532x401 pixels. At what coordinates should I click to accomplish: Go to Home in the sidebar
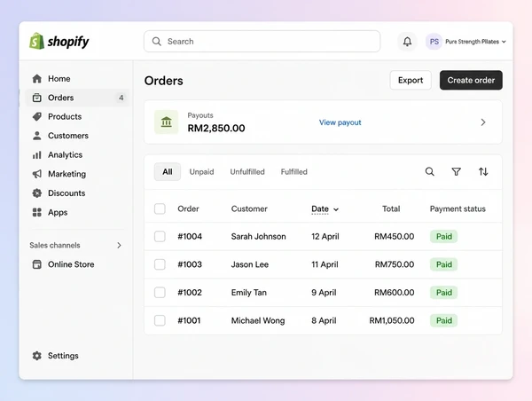[x=78, y=79]
